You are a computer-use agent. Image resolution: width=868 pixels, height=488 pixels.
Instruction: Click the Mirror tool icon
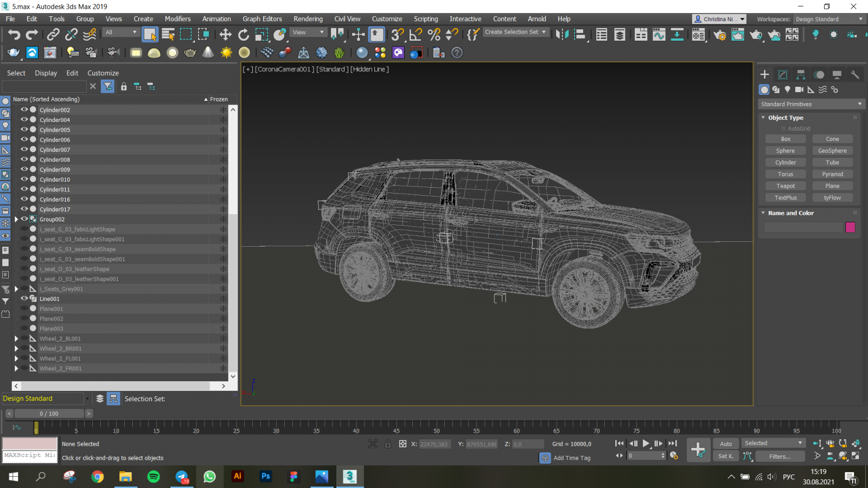point(562,35)
